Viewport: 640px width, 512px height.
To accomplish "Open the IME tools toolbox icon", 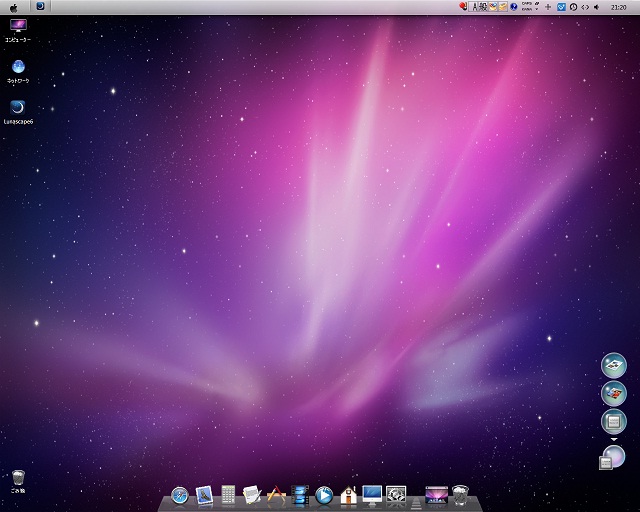I will coord(502,7).
